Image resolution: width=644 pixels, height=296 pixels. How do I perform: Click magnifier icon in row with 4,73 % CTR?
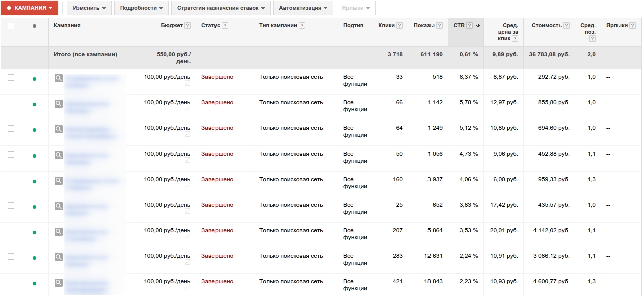59,155
